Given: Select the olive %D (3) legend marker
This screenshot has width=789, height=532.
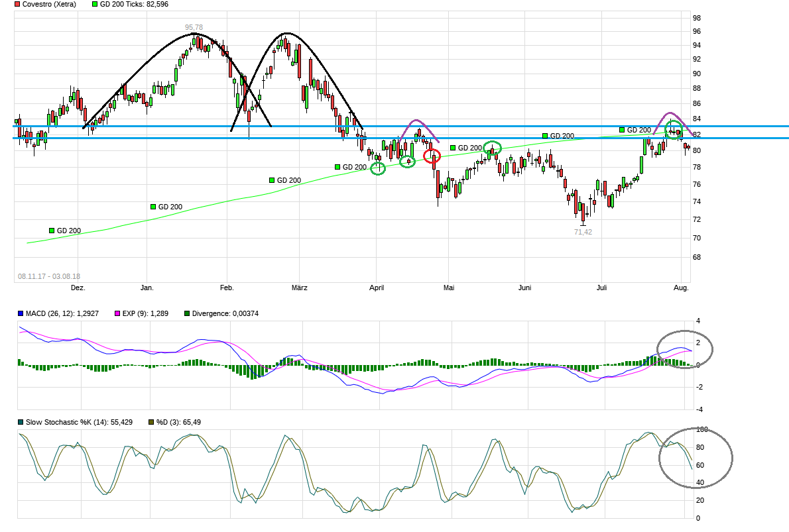Looking at the screenshot, I should (151, 421).
